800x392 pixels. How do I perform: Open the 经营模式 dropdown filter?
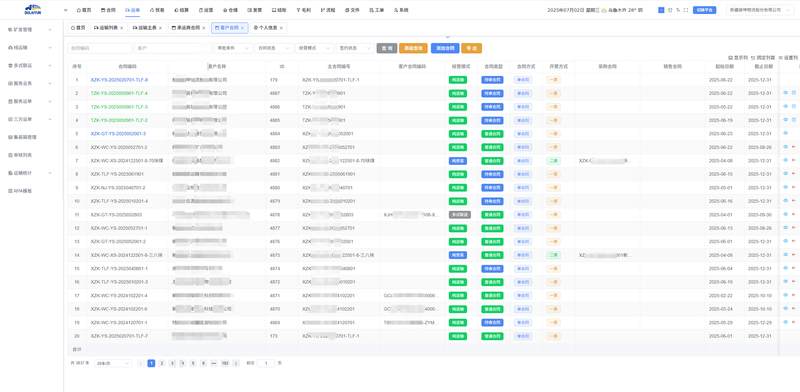pos(315,48)
